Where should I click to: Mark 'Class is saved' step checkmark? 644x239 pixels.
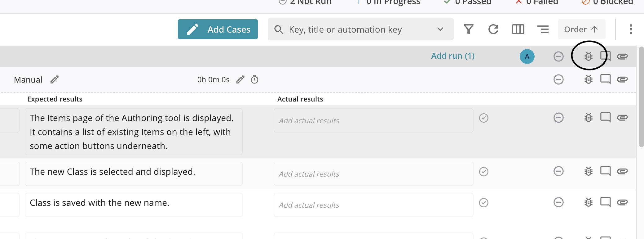483,203
